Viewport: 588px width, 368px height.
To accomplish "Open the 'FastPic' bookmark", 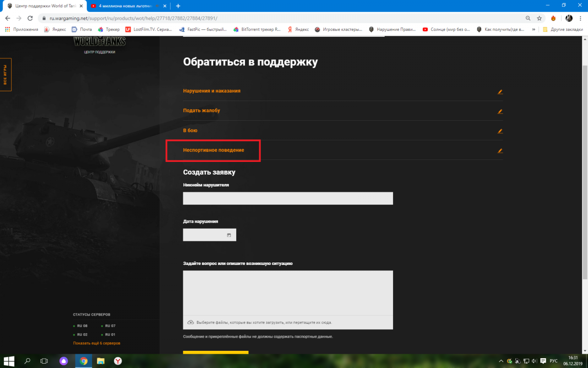I will click(x=202, y=29).
